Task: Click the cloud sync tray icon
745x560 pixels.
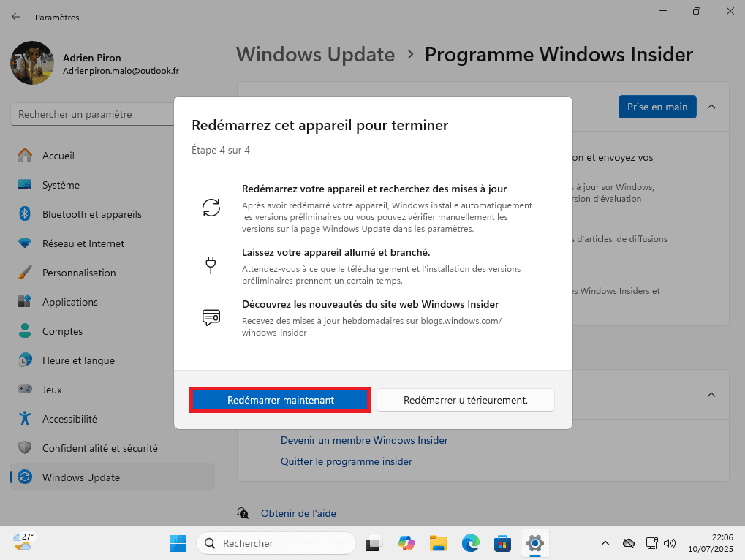Action: click(629, 543)
